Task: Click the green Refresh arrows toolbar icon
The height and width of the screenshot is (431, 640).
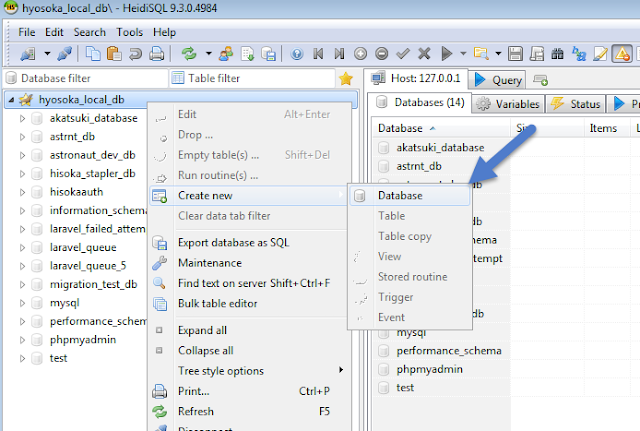Action: click(189, 54)
